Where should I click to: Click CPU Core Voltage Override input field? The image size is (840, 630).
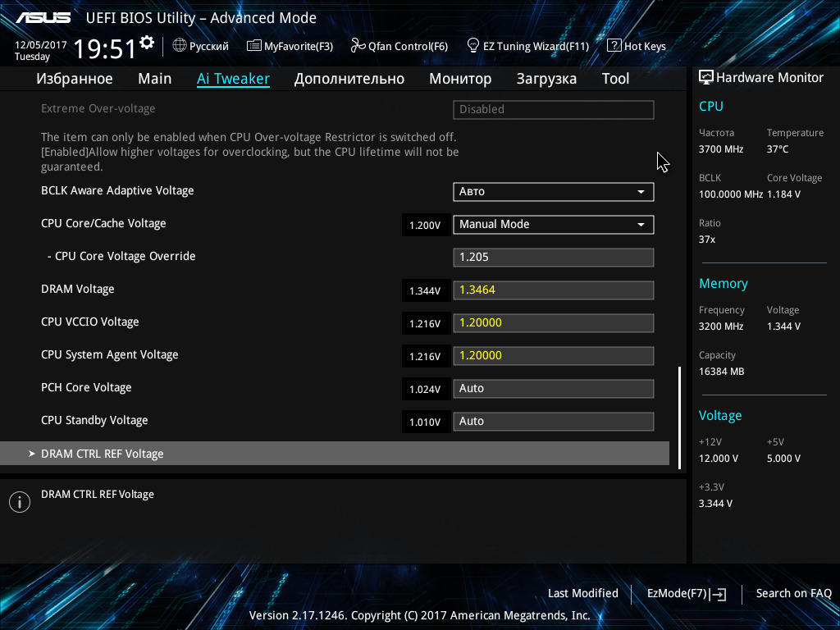click(554, 257)
